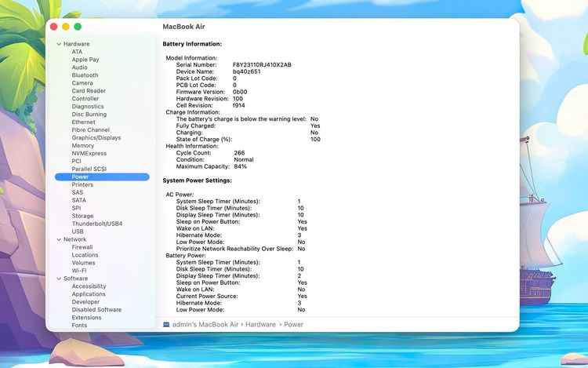Click the laptop icon in the path bar
Viewport: 588px width, 368px height.
[x=166, y=325]
